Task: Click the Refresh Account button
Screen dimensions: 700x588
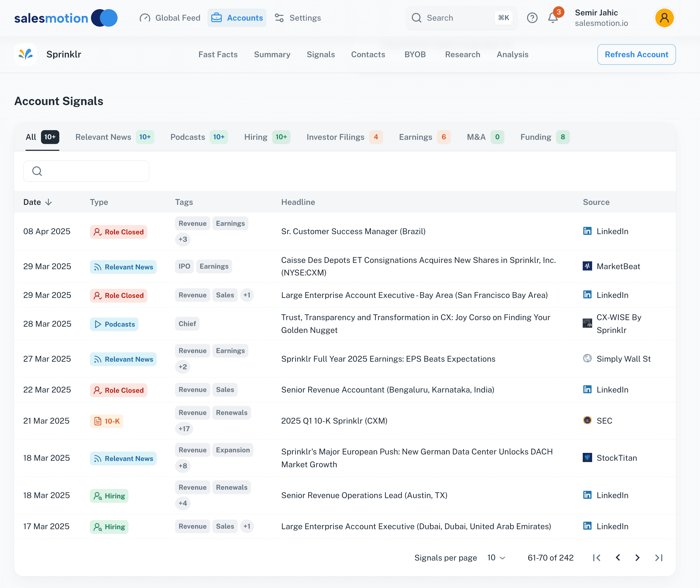Action: point(636,54)
